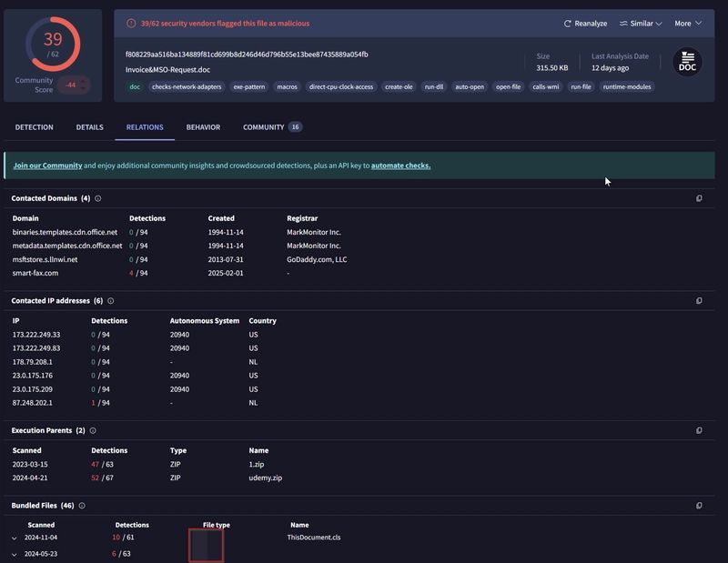728x563 pixels.
Task: Click the create-ole tag
Action: [399, 86]
